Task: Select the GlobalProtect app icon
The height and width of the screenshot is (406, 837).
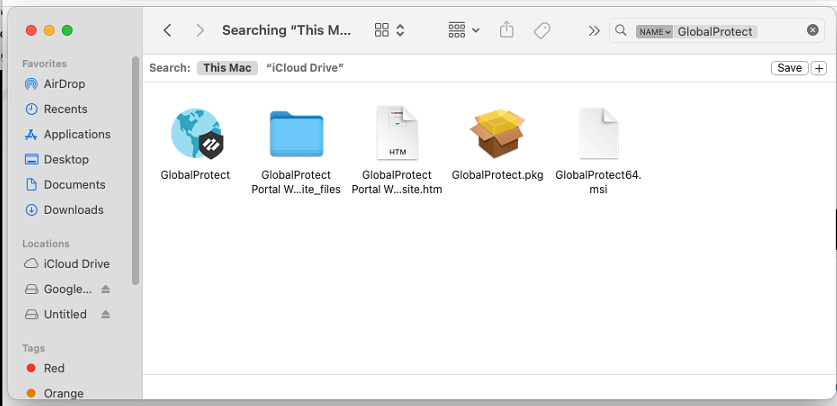Action: (196, 133)
